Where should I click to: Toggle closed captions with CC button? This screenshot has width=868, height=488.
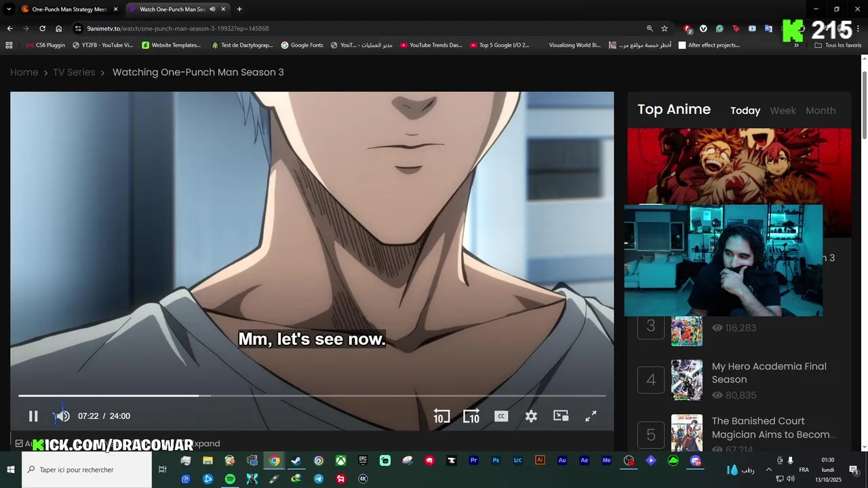coord(501,416)
